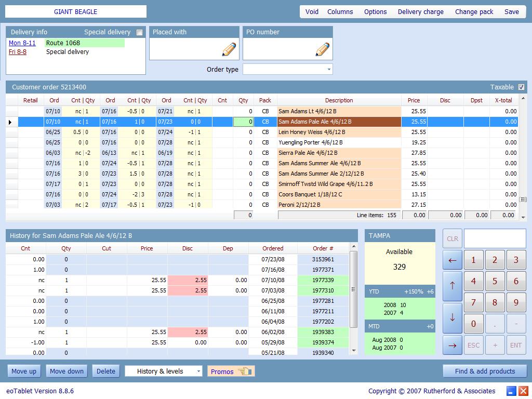This screenshot has width=532, height=399.
Task: Click the blue minimize icon at bottom right
Action: coord(511,391)
